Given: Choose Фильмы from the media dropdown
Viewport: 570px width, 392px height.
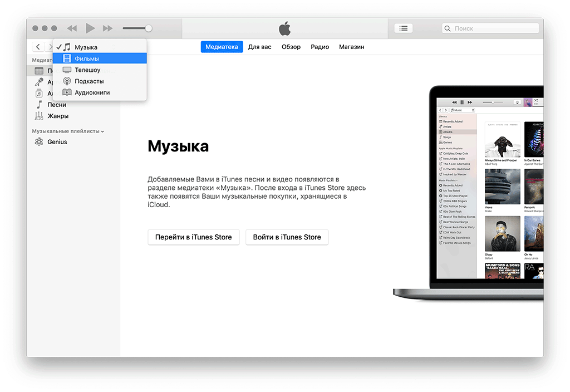Looking at the screenshot, I should [100, 58].
